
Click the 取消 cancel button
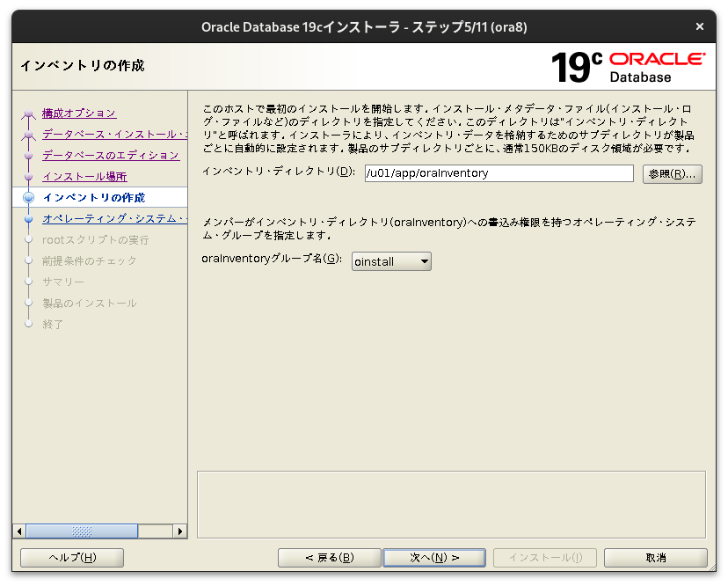tap(655, 557)
